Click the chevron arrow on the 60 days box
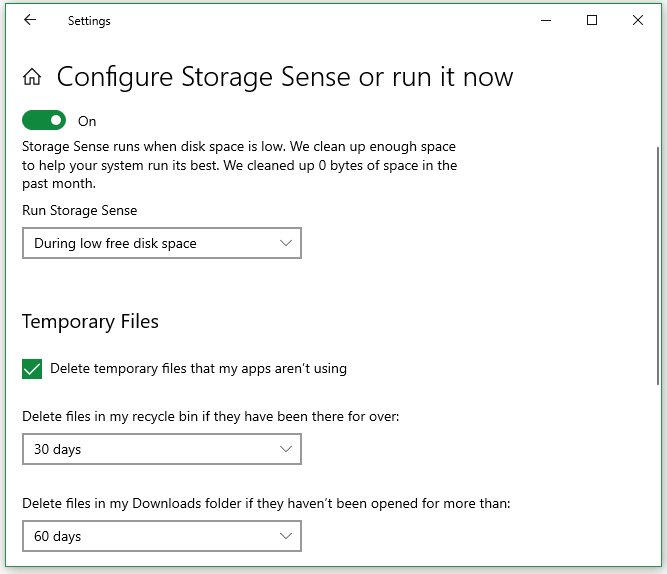 286,537
